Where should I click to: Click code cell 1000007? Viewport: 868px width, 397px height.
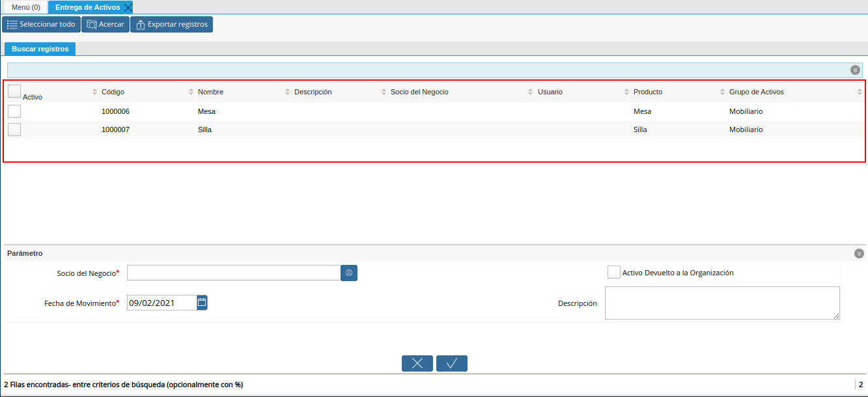115,130
